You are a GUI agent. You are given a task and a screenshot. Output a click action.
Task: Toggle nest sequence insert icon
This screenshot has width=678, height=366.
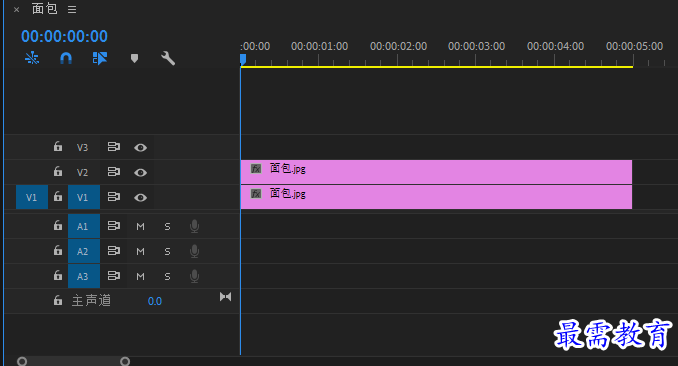(32, 58)
